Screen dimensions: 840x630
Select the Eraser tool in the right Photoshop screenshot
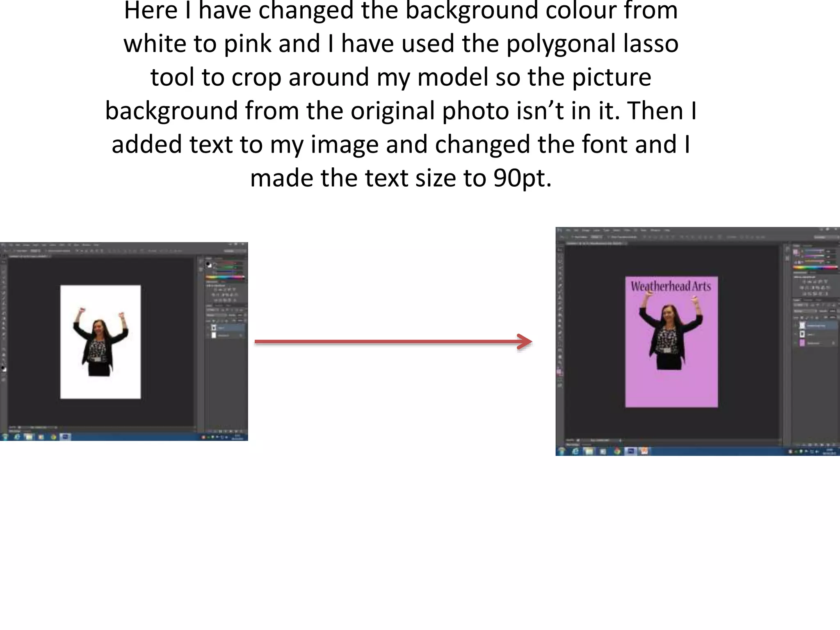tap(560, 309)
